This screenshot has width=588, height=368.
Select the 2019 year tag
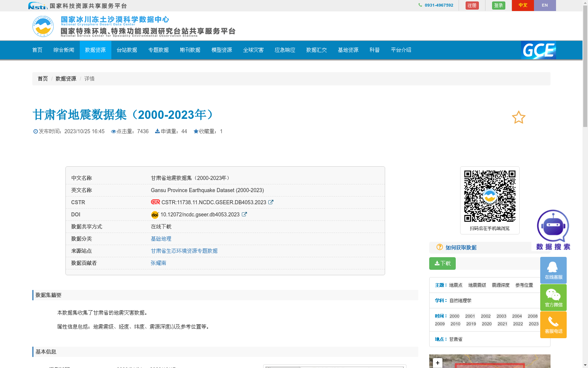[x=471, y=324]
